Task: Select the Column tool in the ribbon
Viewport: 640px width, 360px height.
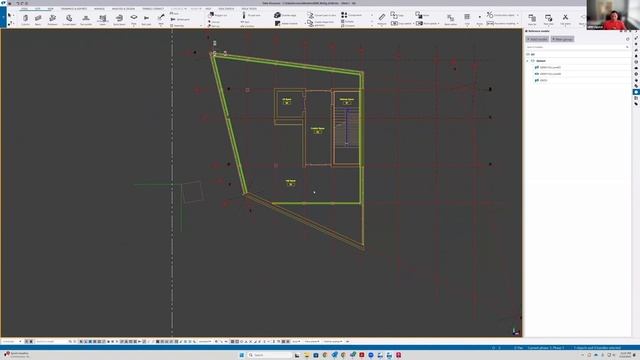Action: point(25,19)
